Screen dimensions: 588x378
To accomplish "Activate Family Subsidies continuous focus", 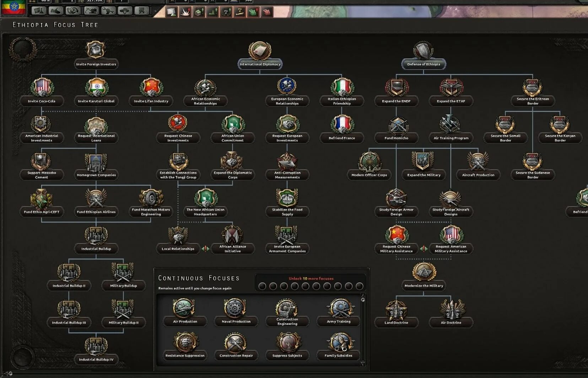I will point(338,346).
